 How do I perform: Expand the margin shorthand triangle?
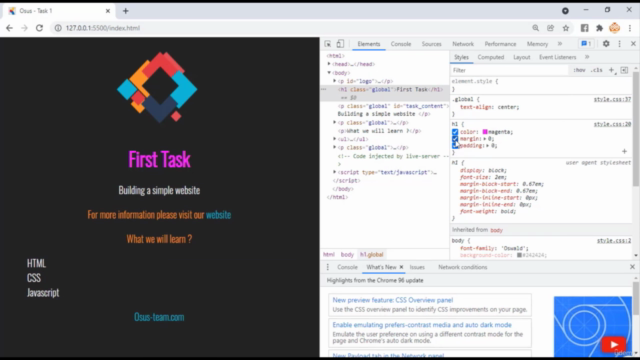(x=484, y=139)
